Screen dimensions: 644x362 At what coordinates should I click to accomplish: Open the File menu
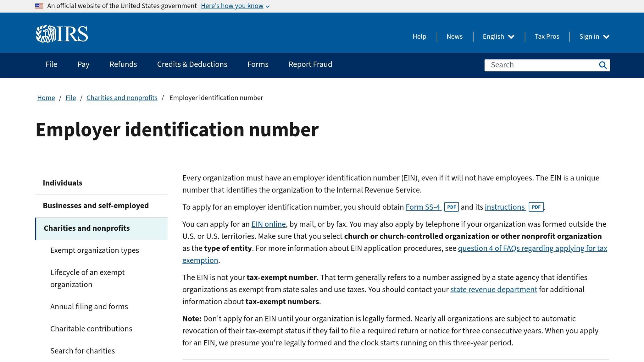(51, 64)
